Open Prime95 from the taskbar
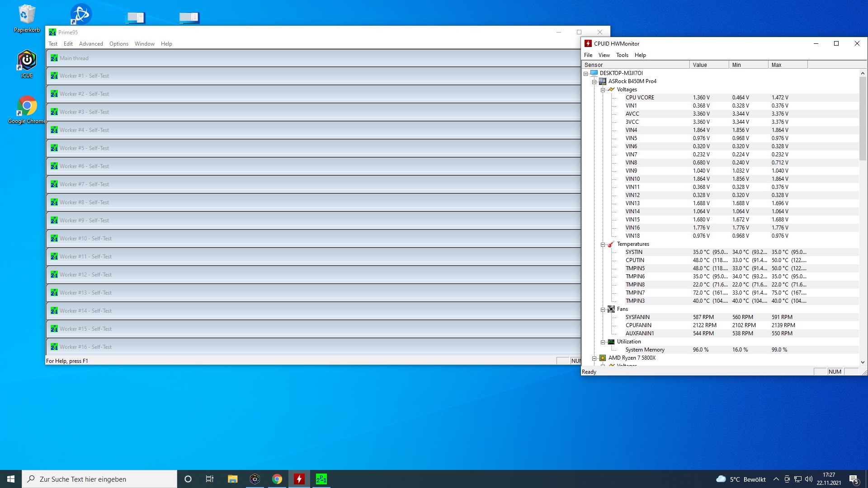 pyautogui.click(x=321, y=479)
